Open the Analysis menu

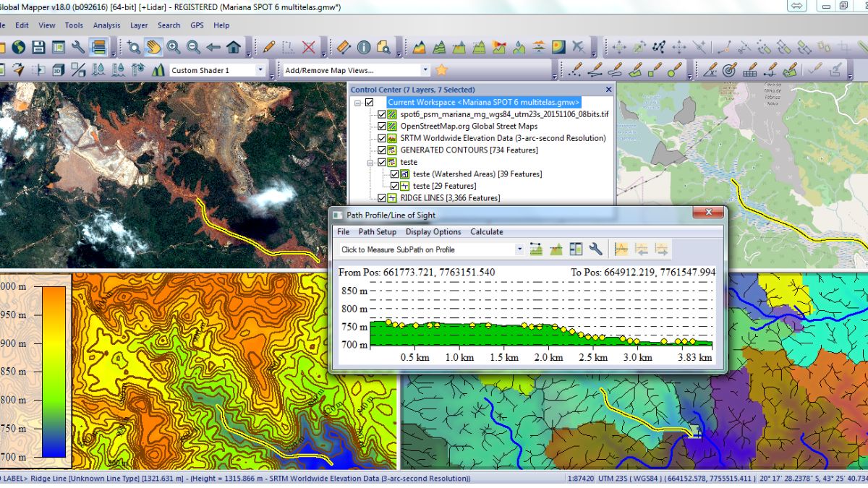tap(107, 25)
